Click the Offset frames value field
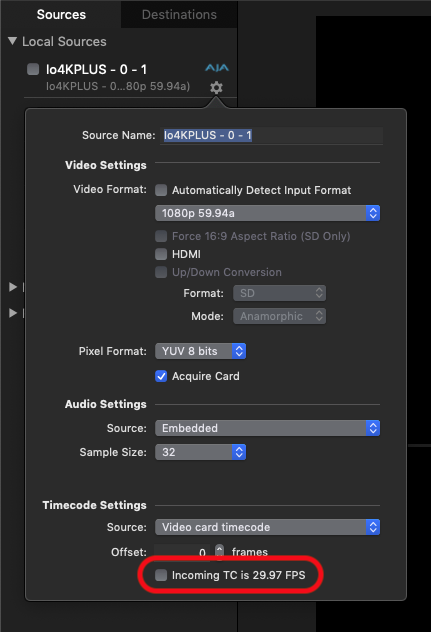Screen dimensions: 431x632 (182, 552)
